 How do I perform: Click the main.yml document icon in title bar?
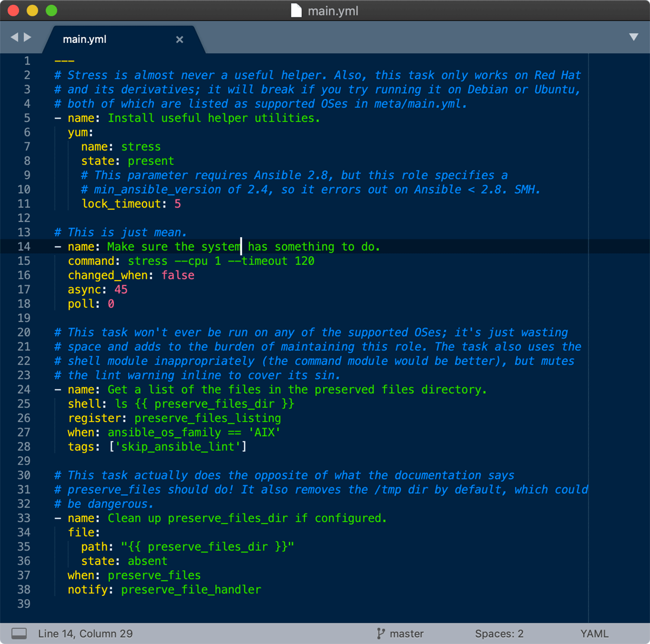(x=296, y=11)
